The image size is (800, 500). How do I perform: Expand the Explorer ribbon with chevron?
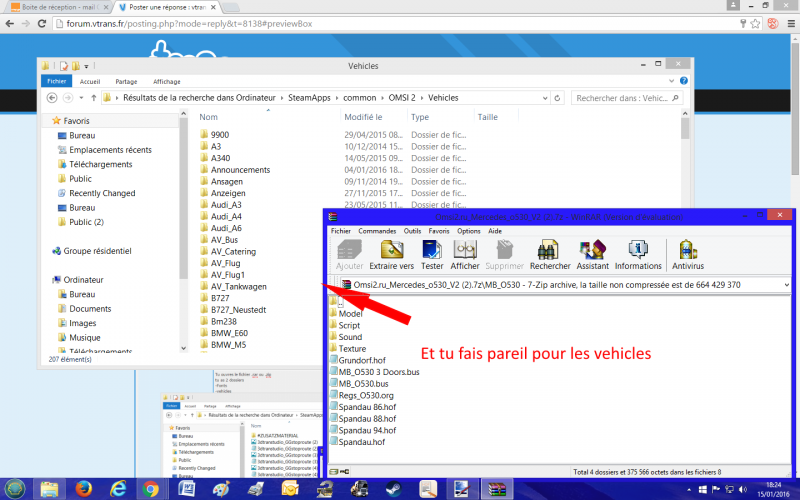point(671,81)
